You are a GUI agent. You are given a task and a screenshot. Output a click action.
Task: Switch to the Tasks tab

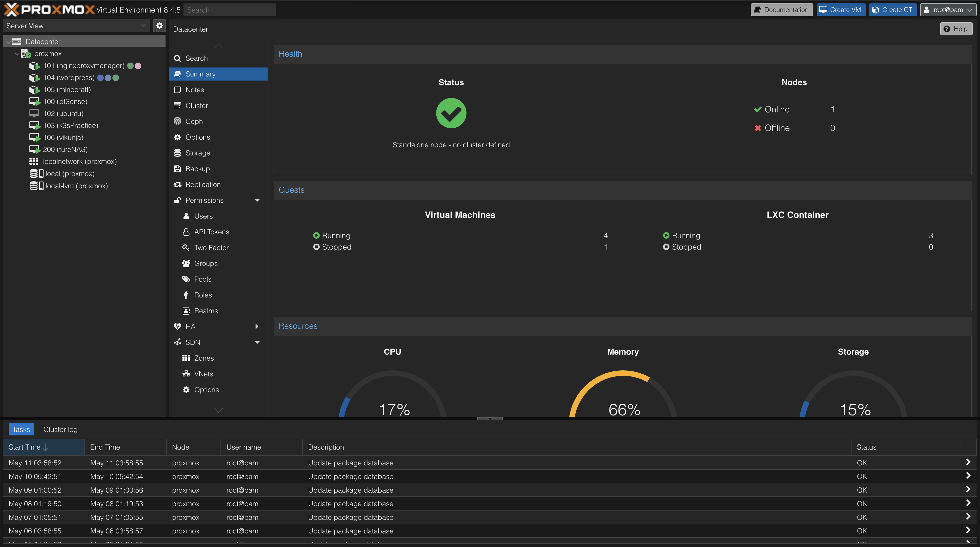21,429
